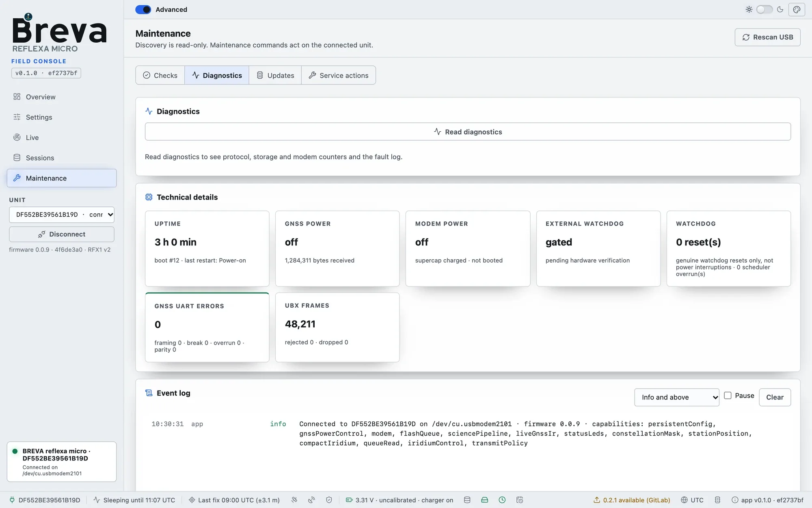Viewport: 812px width, 508px height.
Task: Go to Overview in the sidebar
Action: coord(62,97)
